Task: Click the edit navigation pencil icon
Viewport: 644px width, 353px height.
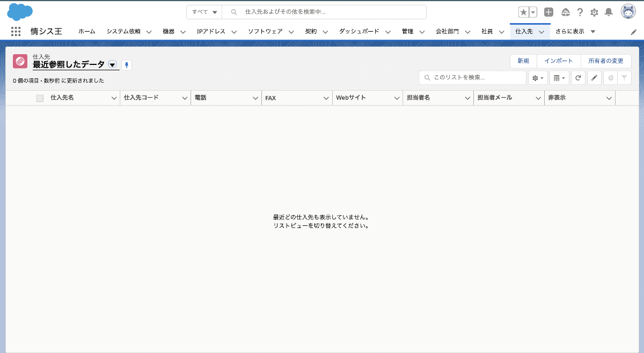Action: pos(634,32)
